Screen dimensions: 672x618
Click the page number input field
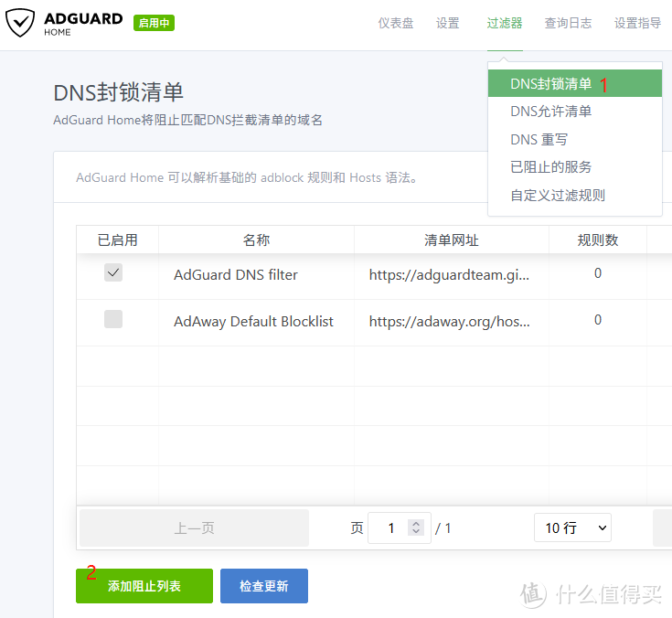(x=399, y=528)
